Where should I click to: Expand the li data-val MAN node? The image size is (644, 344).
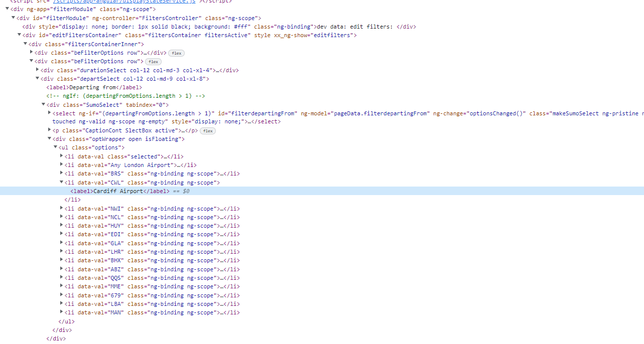pyautogui.click(x=61, y=312)
